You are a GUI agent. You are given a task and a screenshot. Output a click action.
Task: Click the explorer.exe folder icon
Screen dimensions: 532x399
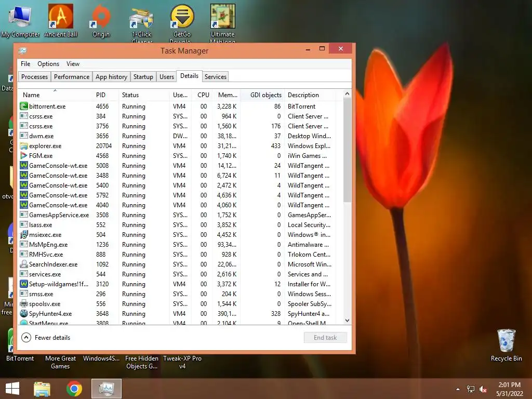click(x=24, y=146)
